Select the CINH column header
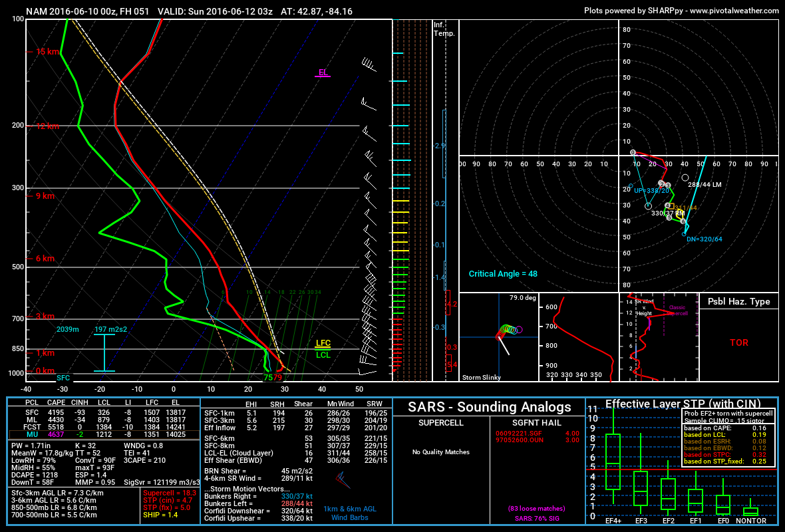Screen dimensions: 785x532 coord(80,402)
